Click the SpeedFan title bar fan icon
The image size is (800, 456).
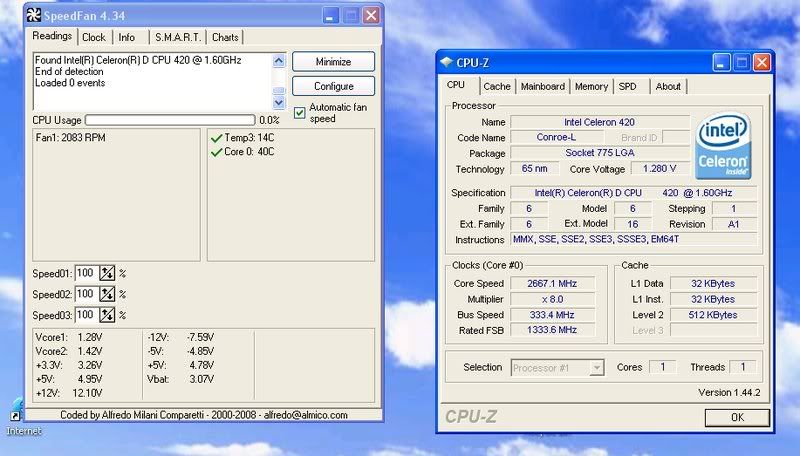34,15
